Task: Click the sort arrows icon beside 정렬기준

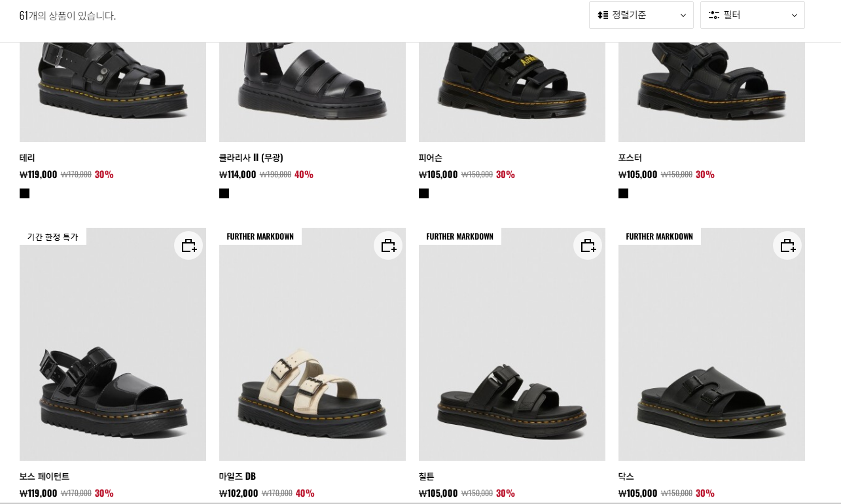Action: 603,15
